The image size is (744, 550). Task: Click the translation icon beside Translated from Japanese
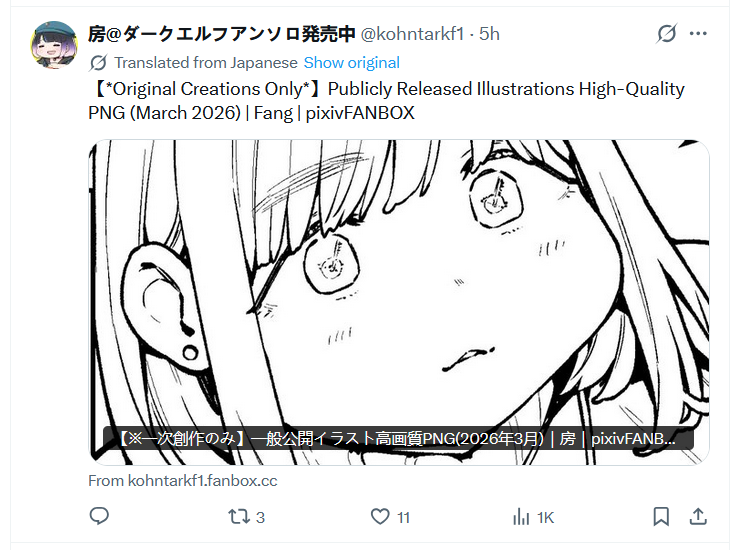(x=98, y=63)
